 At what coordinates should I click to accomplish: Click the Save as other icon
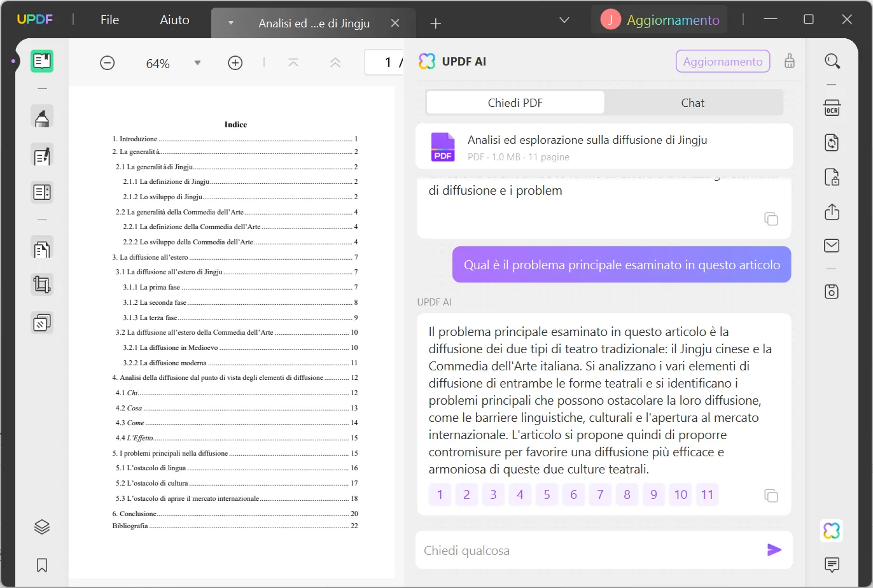(x=832, y=291)
